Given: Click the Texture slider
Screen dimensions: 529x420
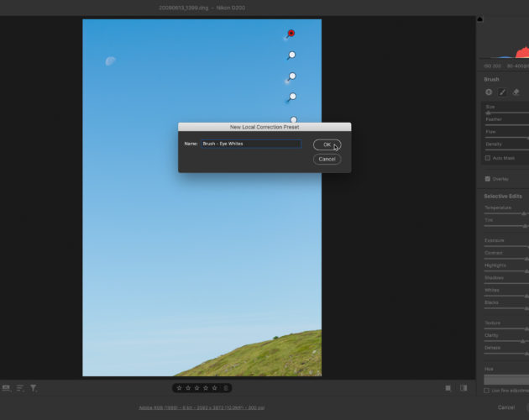Looking at the screenshot, I should [x=506, y=328].
